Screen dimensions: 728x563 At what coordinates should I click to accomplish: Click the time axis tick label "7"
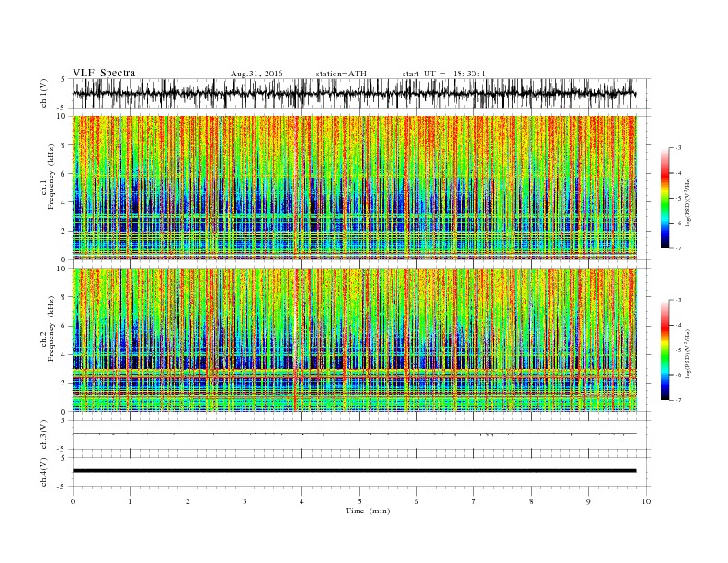474,501
